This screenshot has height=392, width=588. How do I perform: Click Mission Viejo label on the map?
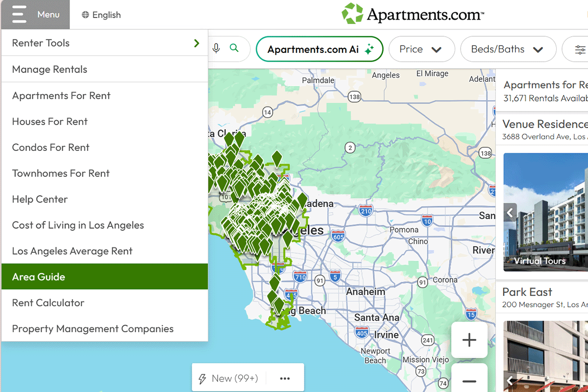pyautogui.click(x=426, y=360)
